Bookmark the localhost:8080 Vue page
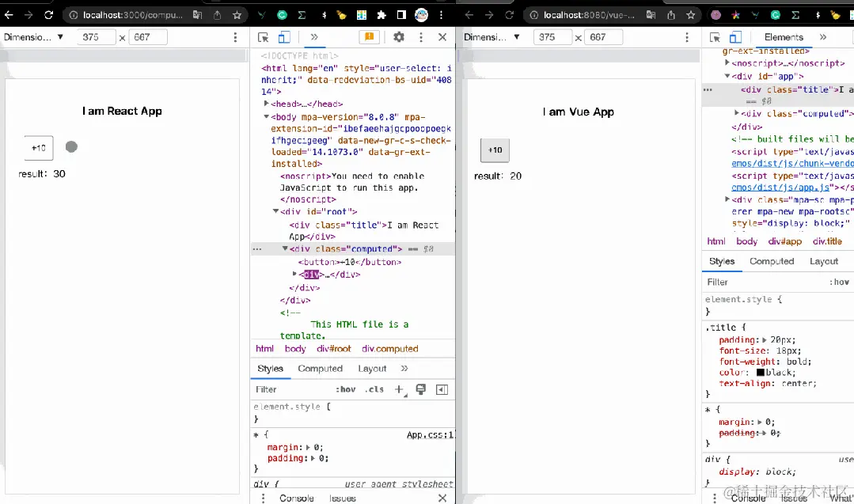This screenshot has height=504, width=854. click(691, 15)
